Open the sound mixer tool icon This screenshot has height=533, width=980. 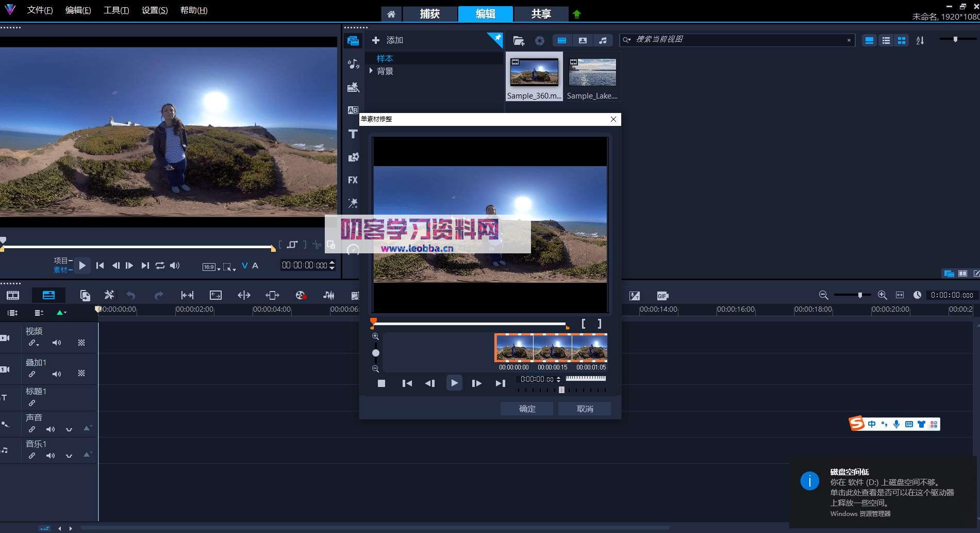[x=328, y=295]
